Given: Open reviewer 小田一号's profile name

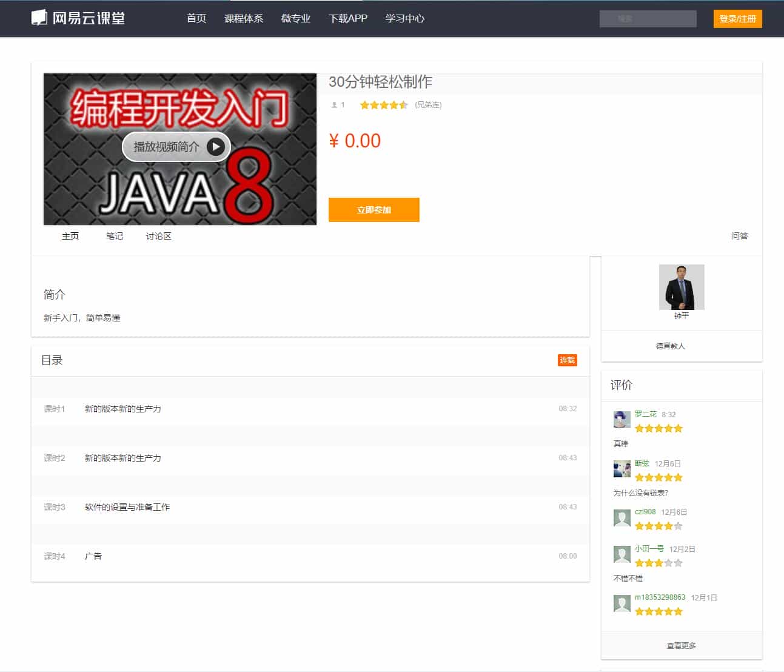Looking at the screenshot, I should coord(649,549).
